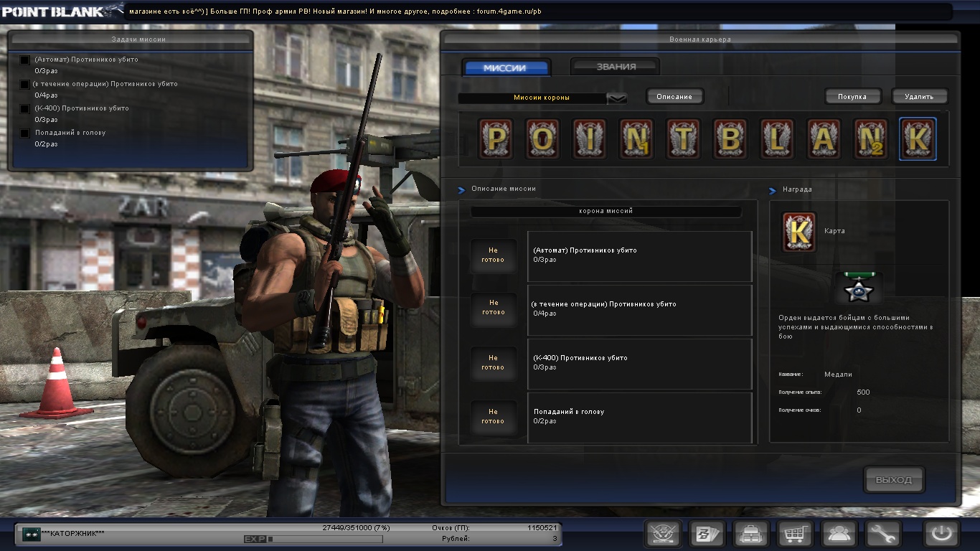Switch to the МИССИИ tab

505,68
